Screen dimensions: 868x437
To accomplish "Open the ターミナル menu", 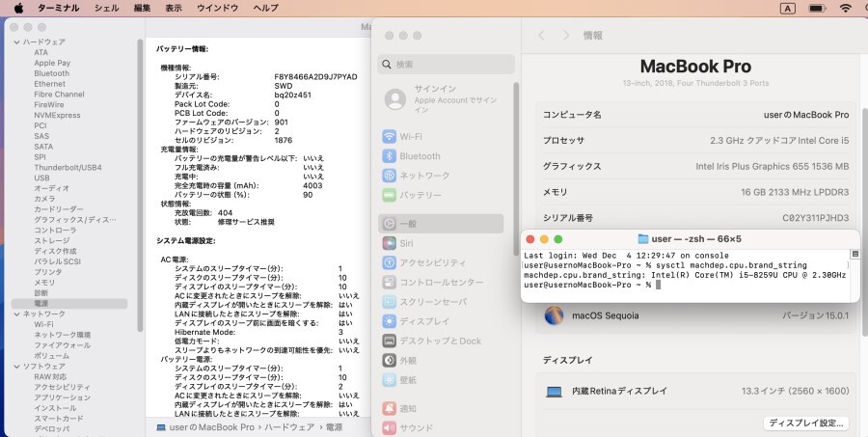I will [x=58, y=8].
